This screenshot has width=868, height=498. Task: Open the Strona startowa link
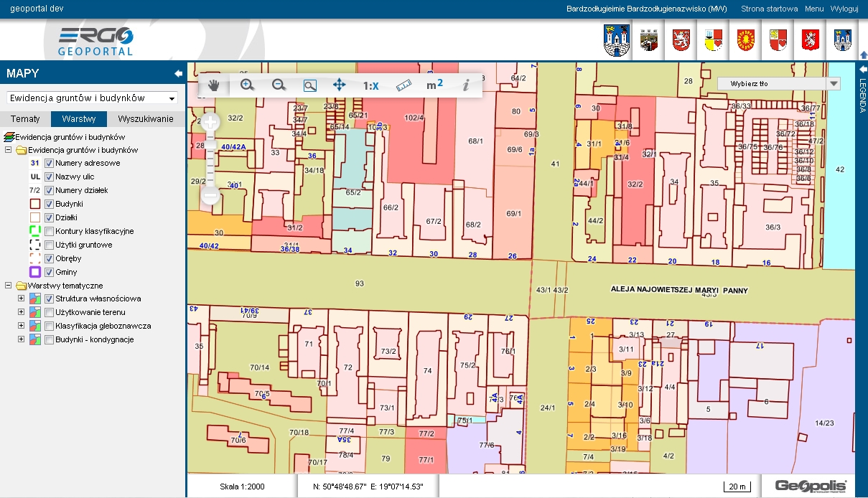point(769,9)
